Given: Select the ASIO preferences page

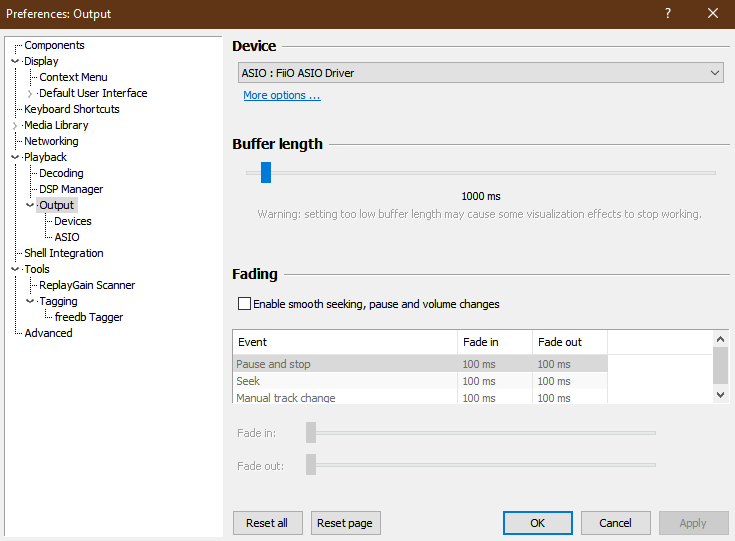Looking at the screenshot, I should pyautogui.click(x=67, y=237).
